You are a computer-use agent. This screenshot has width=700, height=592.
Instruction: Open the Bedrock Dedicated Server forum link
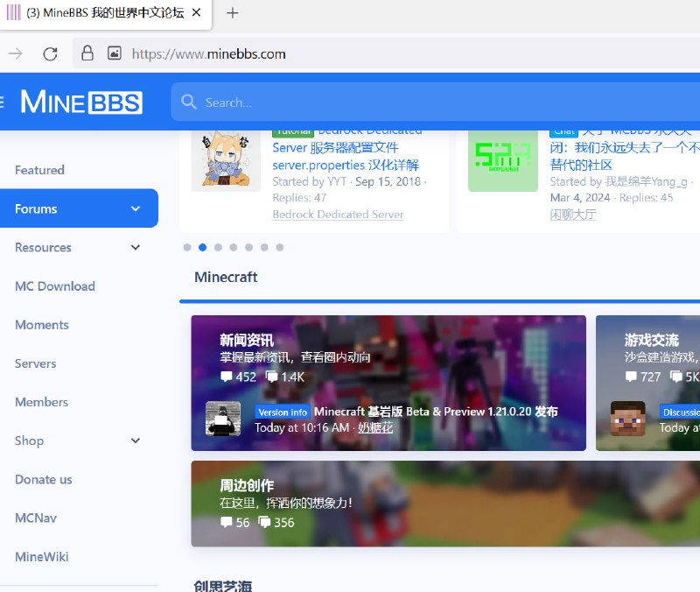(x=338, y=215)
